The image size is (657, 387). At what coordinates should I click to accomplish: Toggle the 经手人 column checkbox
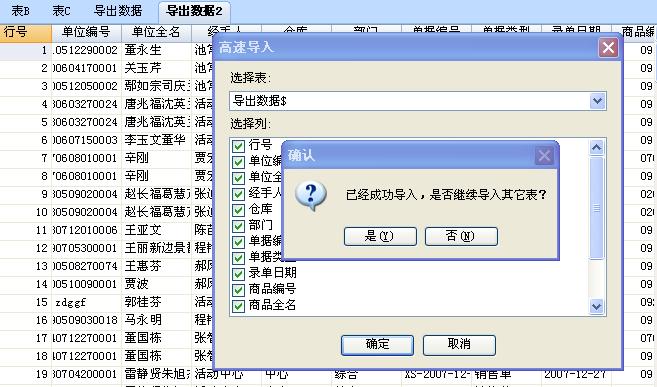click(x=238, y=194)
